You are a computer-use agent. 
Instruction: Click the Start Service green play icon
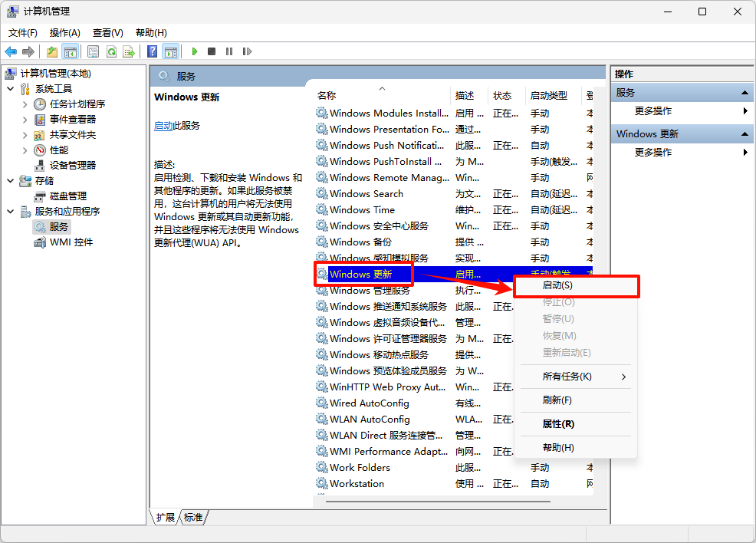click(x=194, y=51)
